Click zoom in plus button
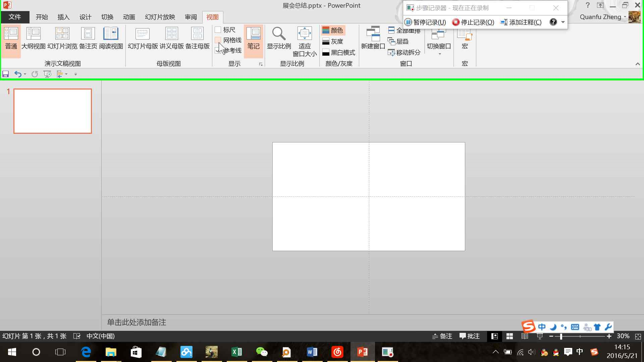644x362 pixels. [609, 336]
